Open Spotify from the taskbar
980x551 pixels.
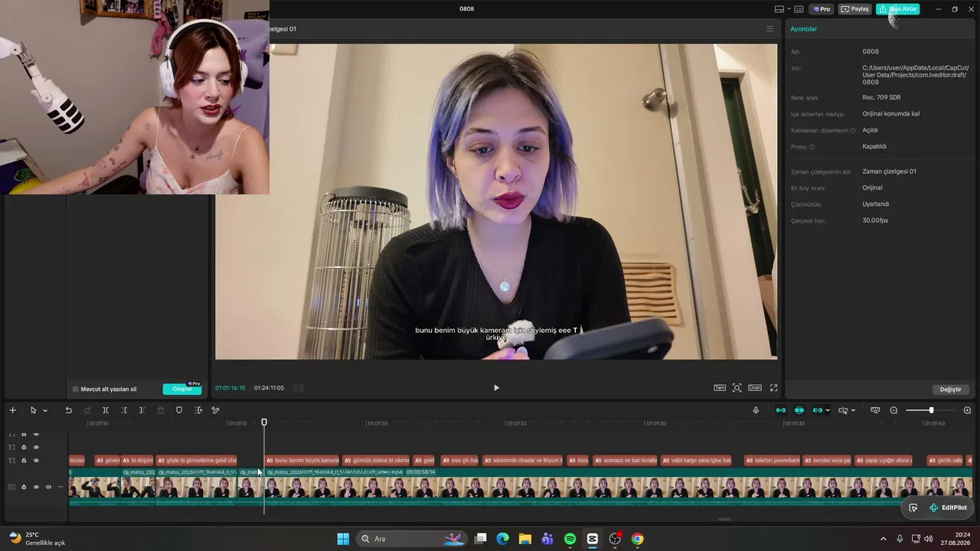[x=570, y=539]
